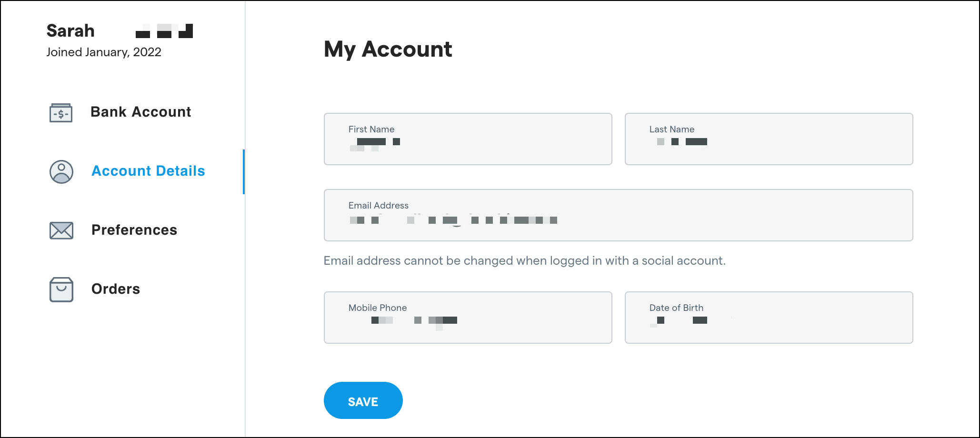Click the Joined January 2022 text
980x438 pixels.
coord(104,52)
